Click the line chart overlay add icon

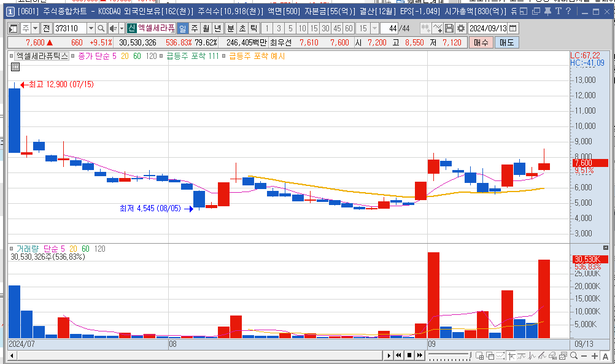(438, 28)
